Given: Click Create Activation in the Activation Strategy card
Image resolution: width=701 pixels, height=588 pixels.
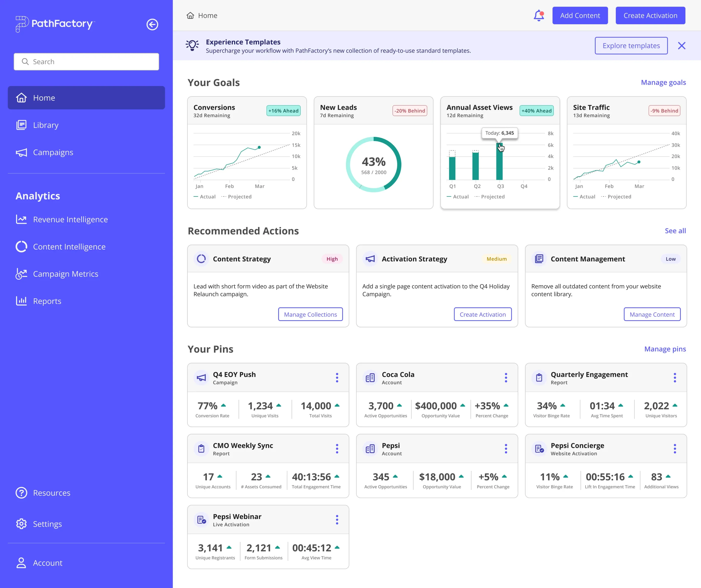Looking at the screenshot, I should [483, 315].
